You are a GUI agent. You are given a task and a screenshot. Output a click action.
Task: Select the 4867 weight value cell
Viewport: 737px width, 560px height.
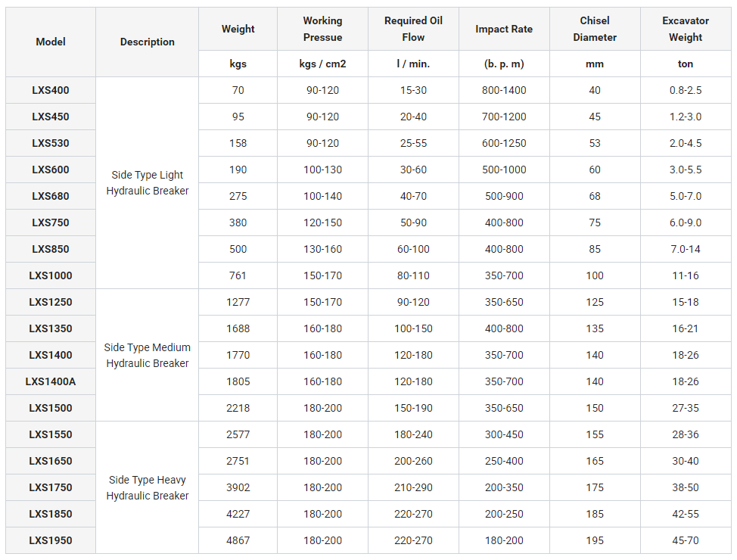[x=238, y=540]
